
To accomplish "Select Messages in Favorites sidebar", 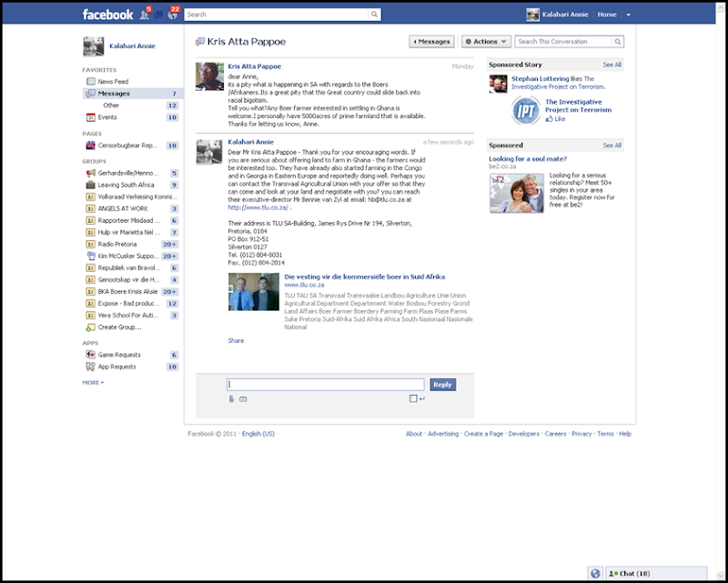I will [133, 94].
